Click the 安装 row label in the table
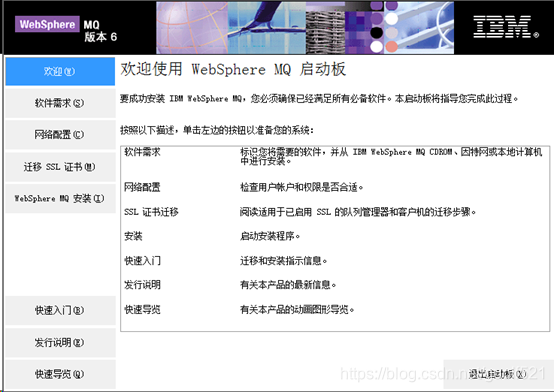554x392 pixels. click(133, 236)
